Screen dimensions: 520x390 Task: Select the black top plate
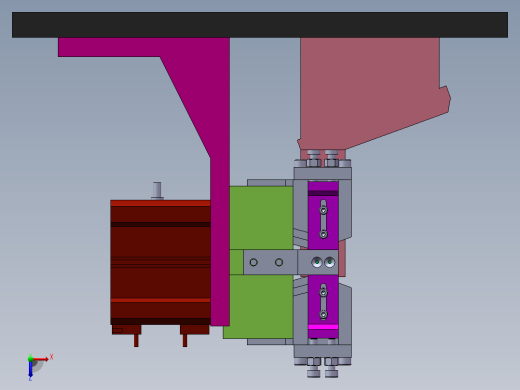(x=260, y=25)
